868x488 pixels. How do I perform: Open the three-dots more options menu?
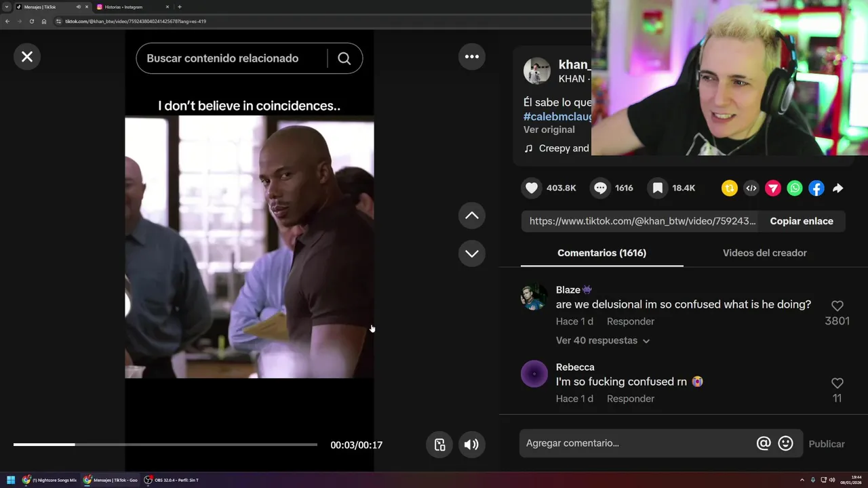click(472, 57)
